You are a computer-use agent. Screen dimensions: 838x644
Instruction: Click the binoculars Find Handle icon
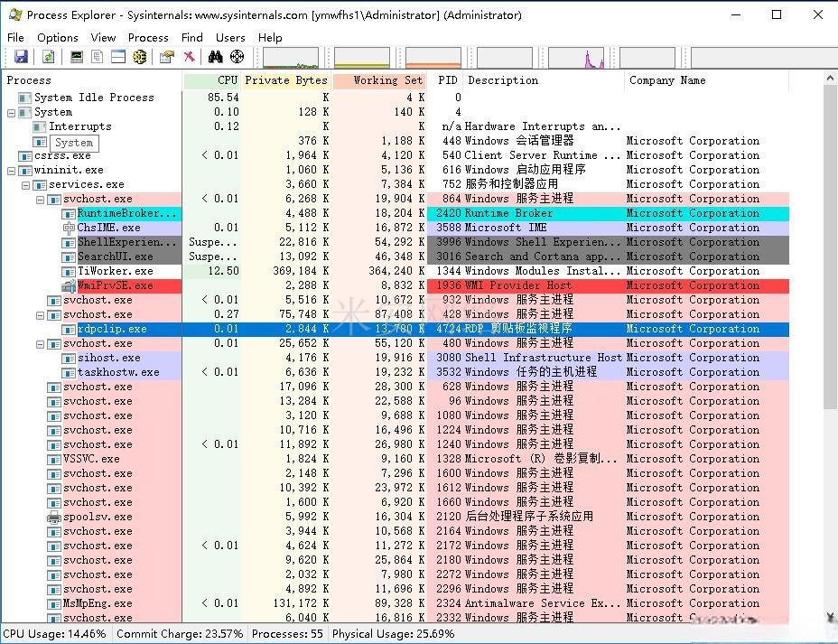[x=216, y=56]
